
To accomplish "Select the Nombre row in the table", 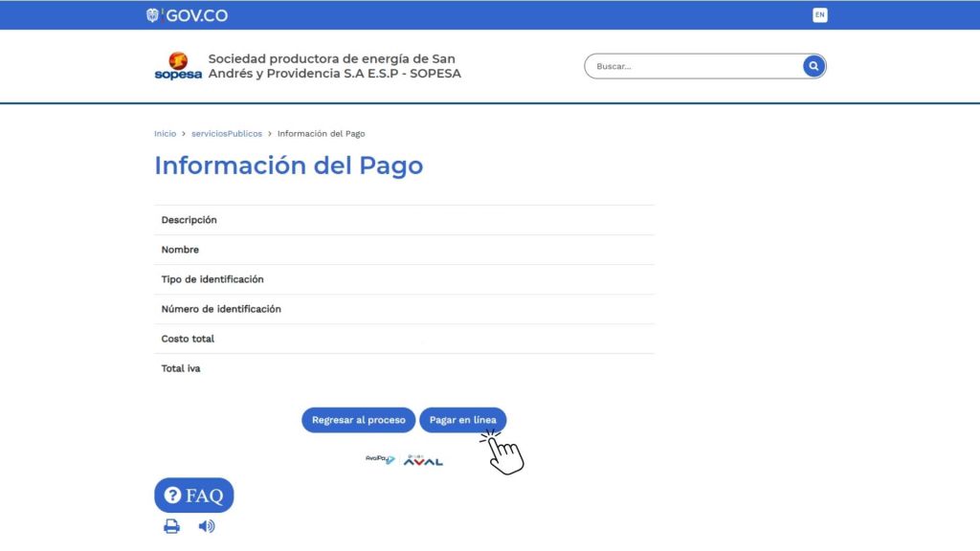I will tap(180, 250).
